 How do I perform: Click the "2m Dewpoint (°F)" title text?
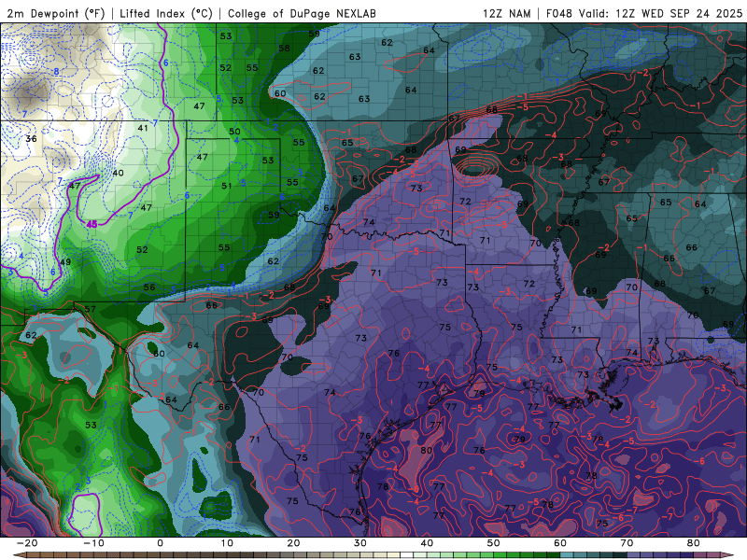click(x=55, y=13)
